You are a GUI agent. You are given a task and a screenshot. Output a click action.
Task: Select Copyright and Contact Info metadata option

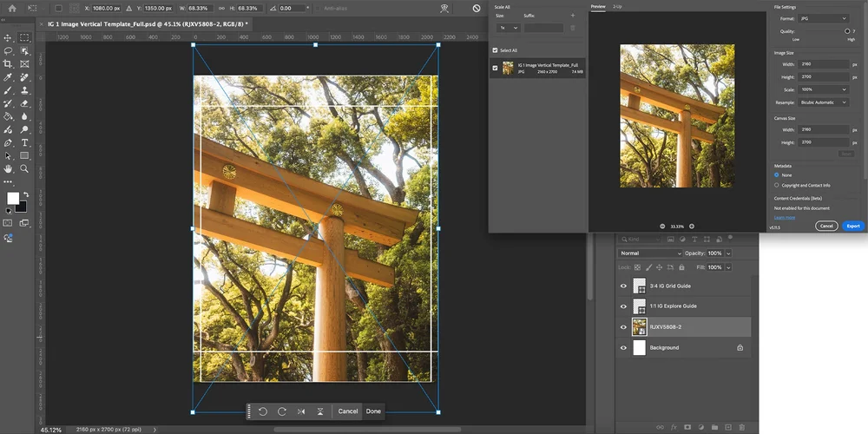pos(777,185)
